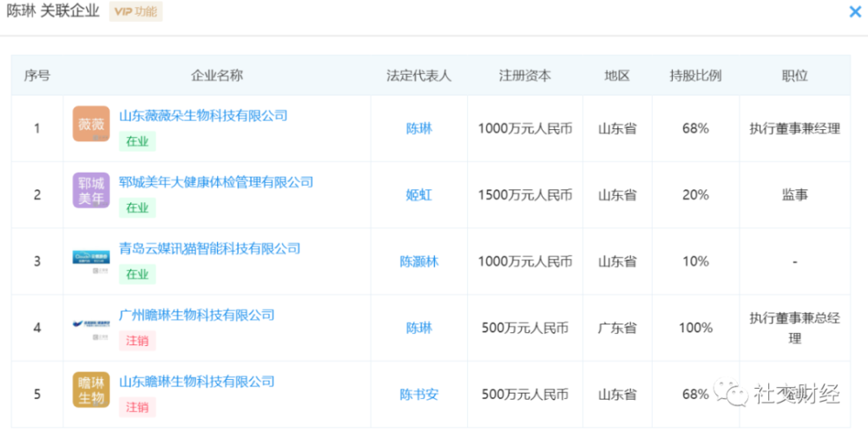Click the 在业 status tag of 郓城美年
The width and height of the screenshot is (868, 432).
(137, 208)
